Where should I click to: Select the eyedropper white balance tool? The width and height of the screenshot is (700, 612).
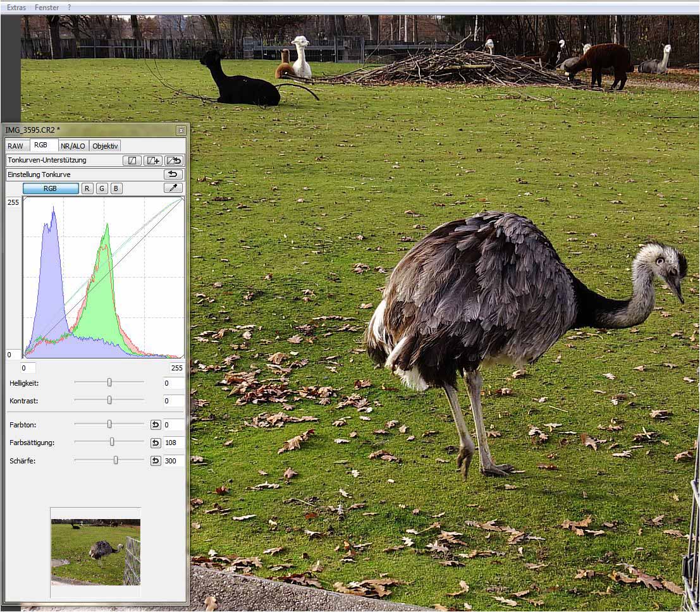pos(173,188)
